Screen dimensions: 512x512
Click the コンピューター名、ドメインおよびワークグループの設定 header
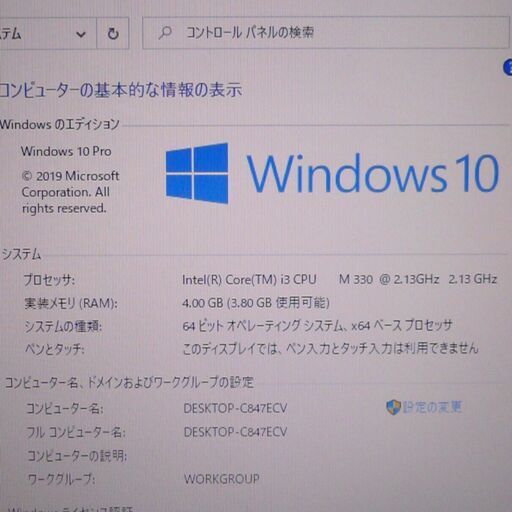pos(129,383)
